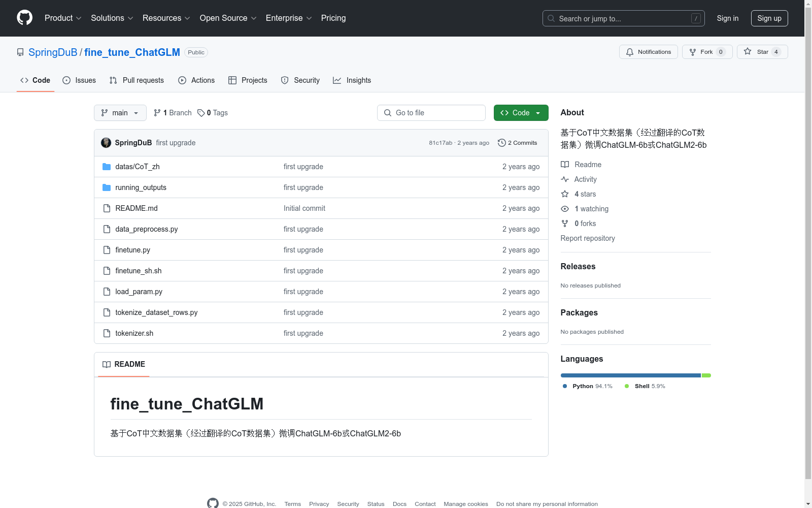
Task: Open the Actions tab
Action: (196, 80)
